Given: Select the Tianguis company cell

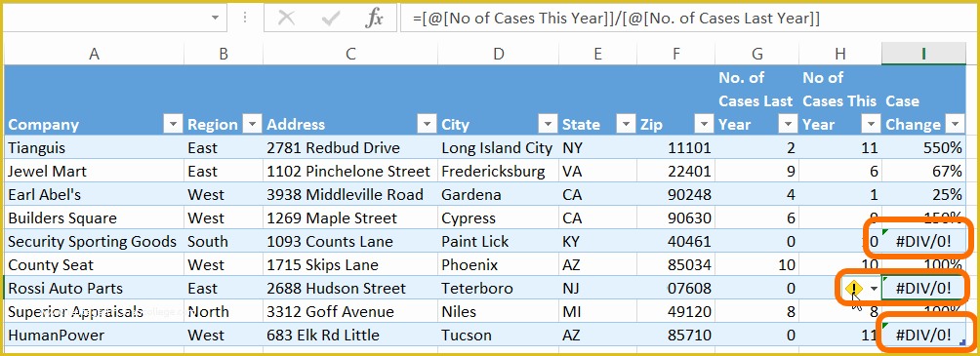Looking at the screenshot, I should (x=94, y=148).
